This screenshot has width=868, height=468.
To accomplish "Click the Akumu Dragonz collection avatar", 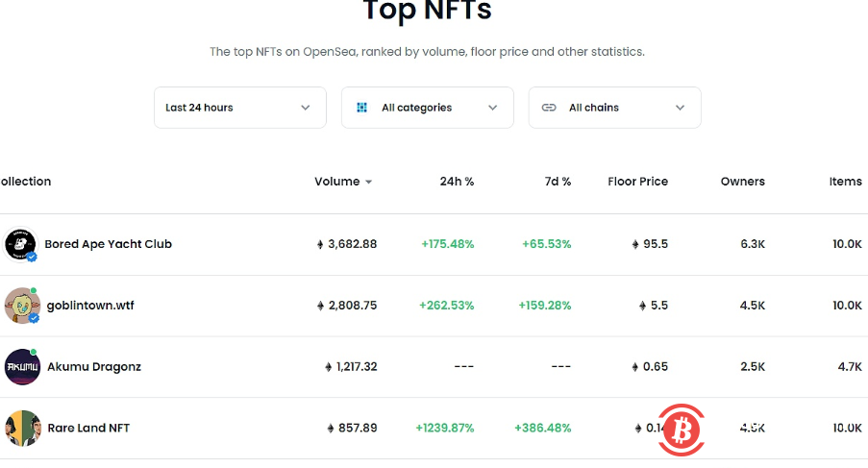I will (20, 366).
